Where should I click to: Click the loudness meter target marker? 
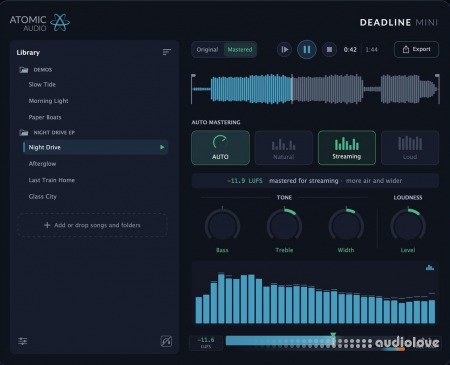[333, 335]
